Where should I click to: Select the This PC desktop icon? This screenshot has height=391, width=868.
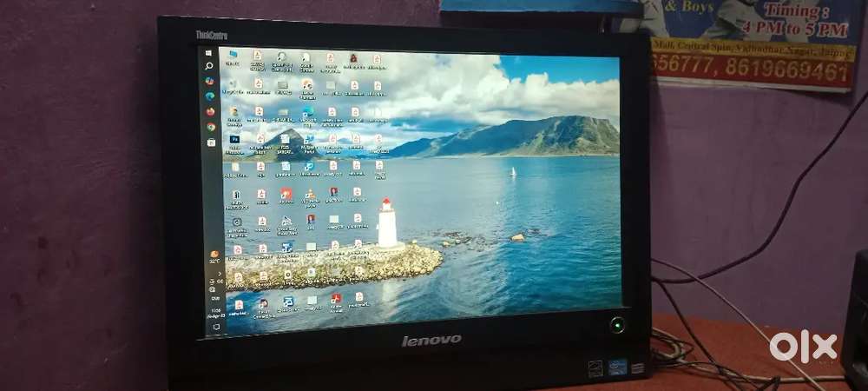click(233, 58)
